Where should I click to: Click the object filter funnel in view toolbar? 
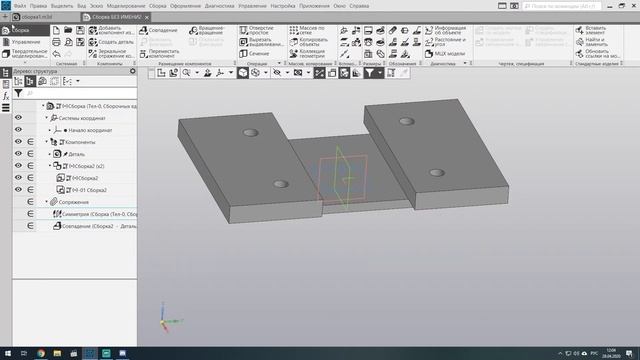[369, 73]
